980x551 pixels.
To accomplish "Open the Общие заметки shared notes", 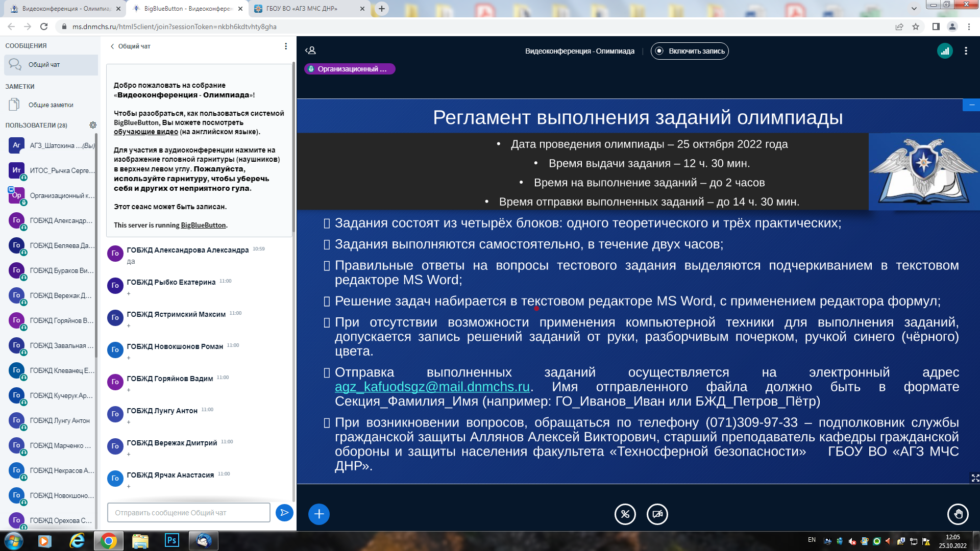I will (51, 105).
